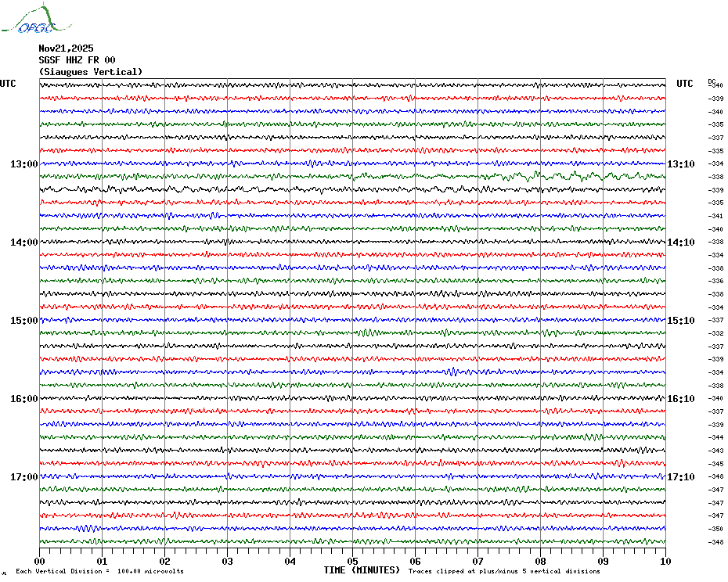Viewport: 728px width, 582px height.
Task: Click the '14:00' row time label
Action: pyautogui.click(x=24, y=242)
